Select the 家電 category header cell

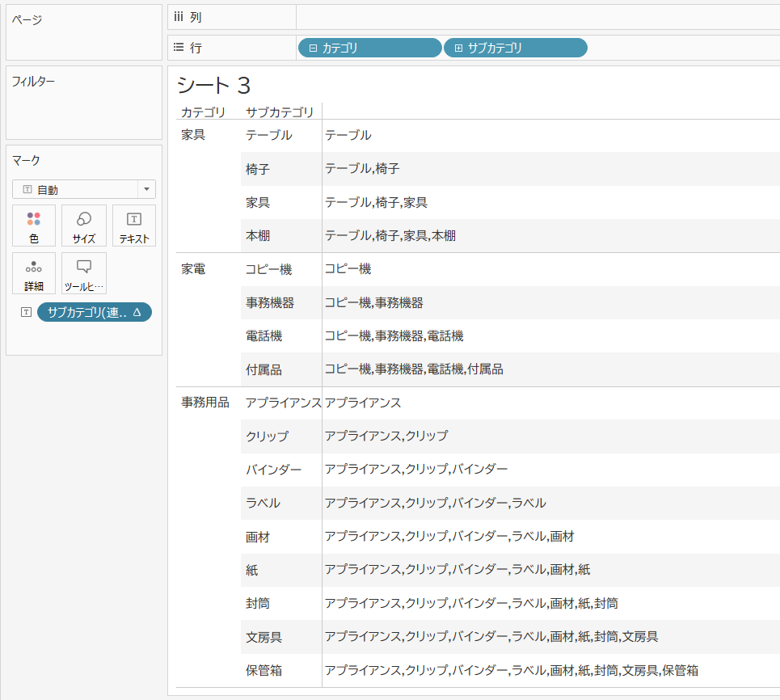point(193,269)
